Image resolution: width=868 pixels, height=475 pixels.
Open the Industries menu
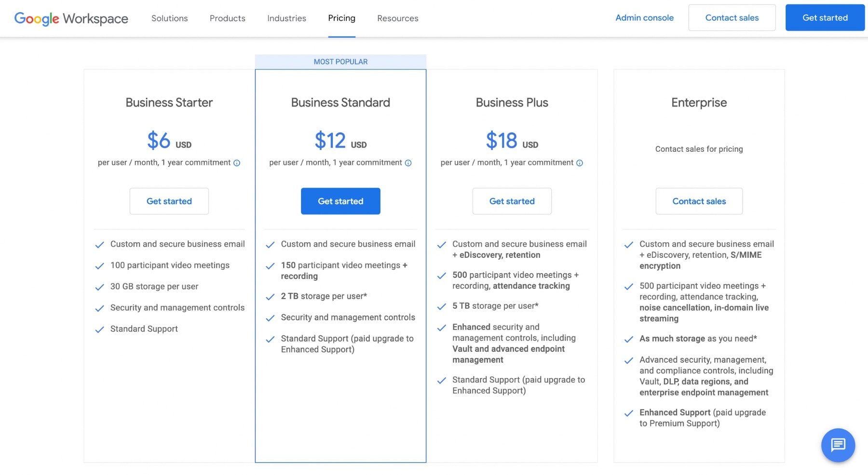287,18
